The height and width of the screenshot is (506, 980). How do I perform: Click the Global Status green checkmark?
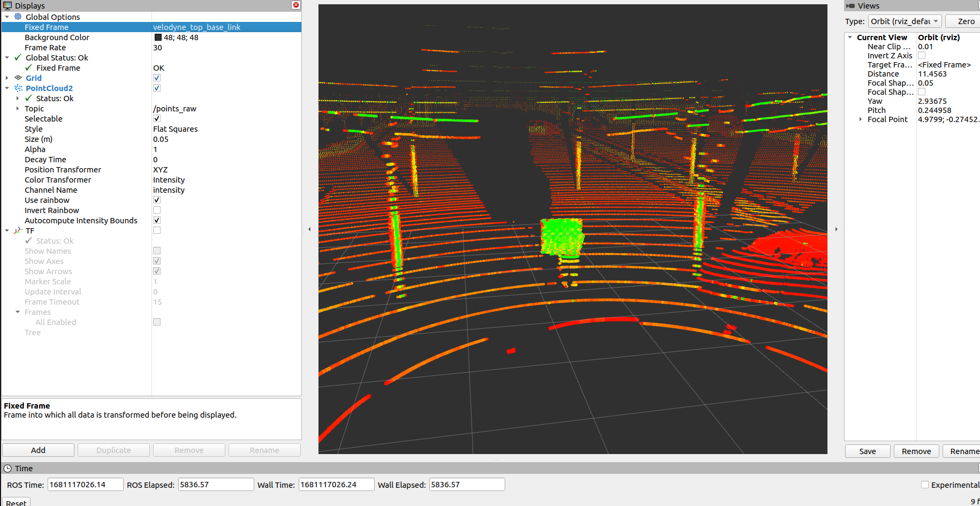(18, 57)
